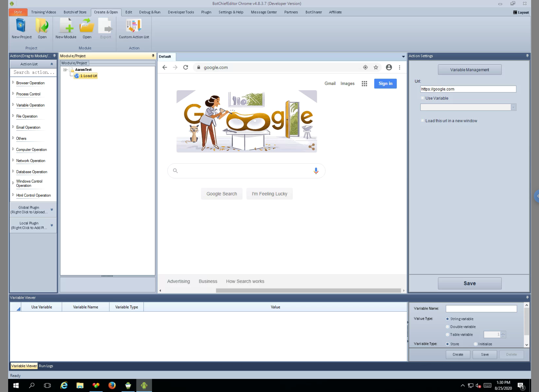This screenshot has width=539, height=392.
Task: Check Load this url in new window
Action: (x=422, y=121)
